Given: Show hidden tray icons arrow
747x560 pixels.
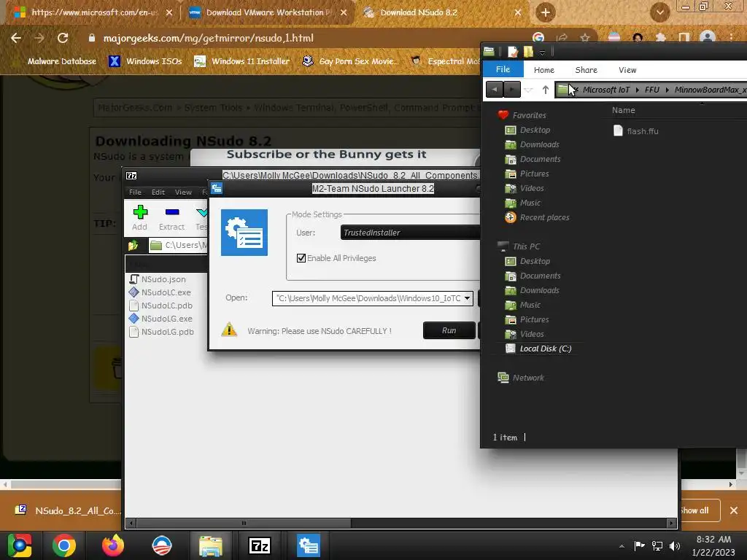Looking at the screenshot, I should tap(622, 546).
